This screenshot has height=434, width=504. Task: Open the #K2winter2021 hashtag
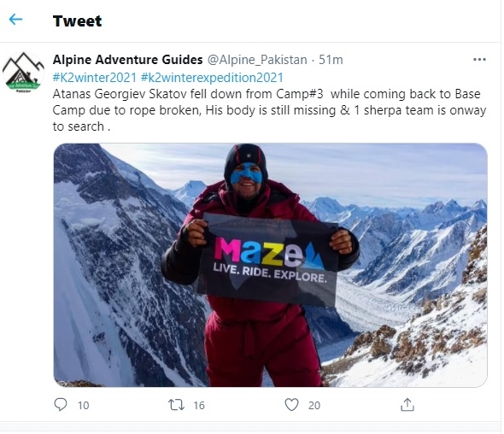pyautogui.click(x=95, y=78)
